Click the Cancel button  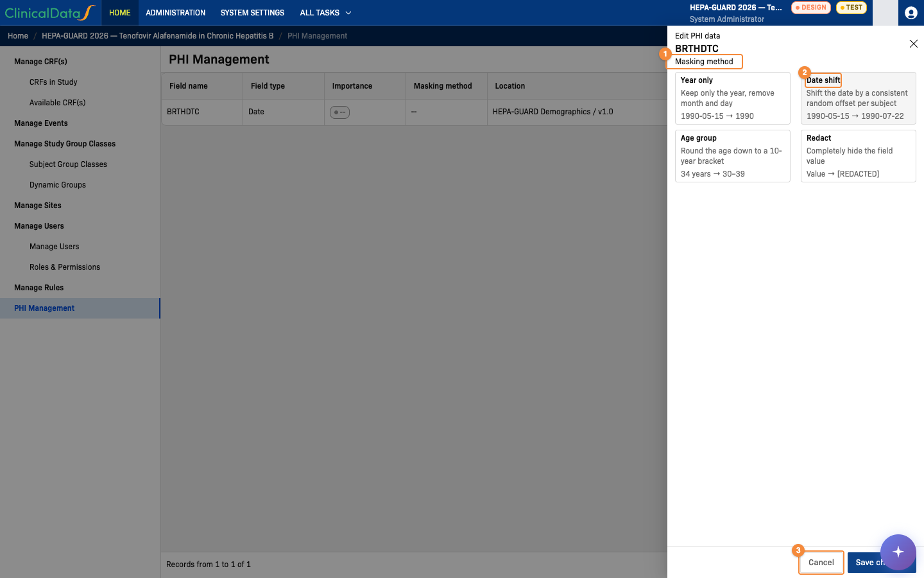coord(821,563)
